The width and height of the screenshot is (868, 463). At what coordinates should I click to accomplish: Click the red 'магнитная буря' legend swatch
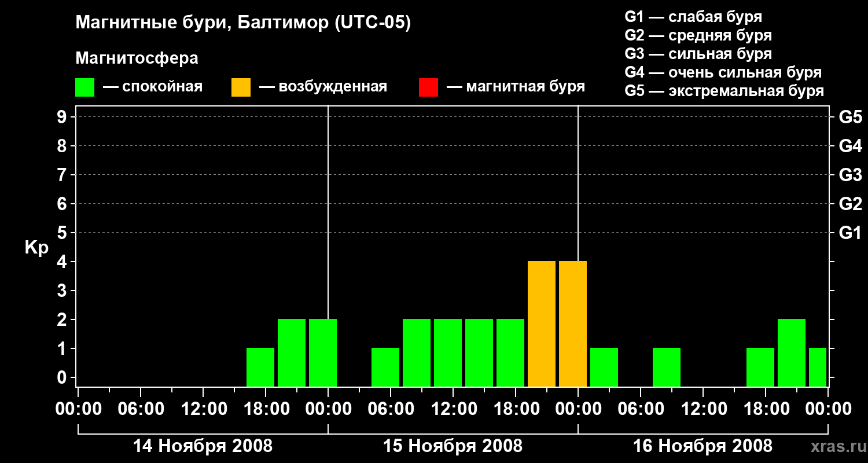pos(428,87)
